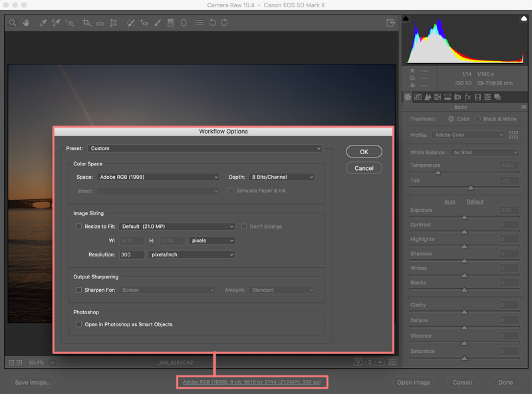The width and height of the screenshot is (532, 394).
Task: Enable the Sharpen For checkbox
Action: tap(78, 290)
